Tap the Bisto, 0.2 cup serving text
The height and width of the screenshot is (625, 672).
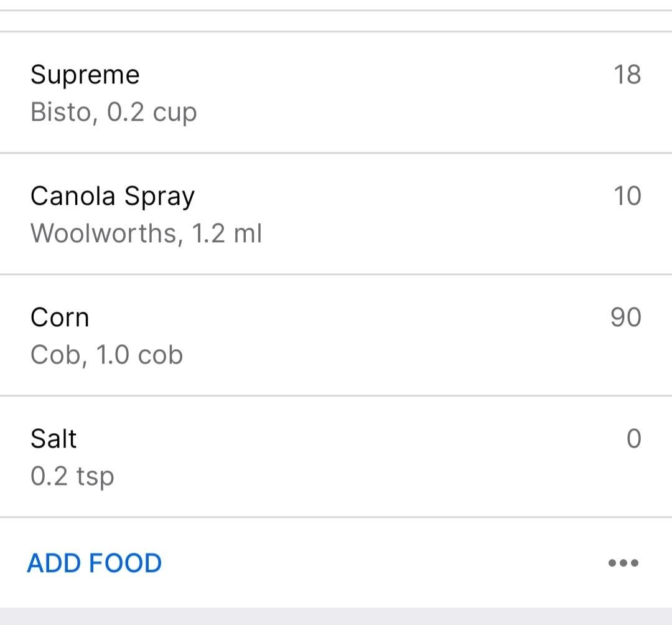114,112
